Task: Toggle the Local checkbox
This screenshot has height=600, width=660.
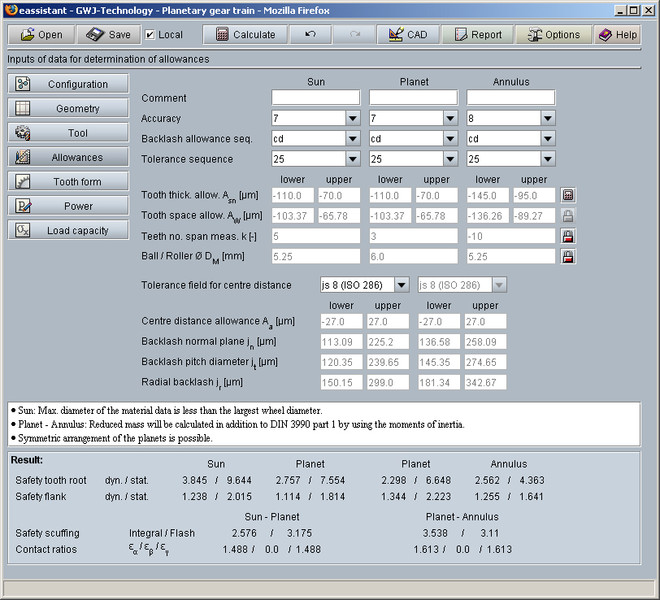Action: (150, 34)
